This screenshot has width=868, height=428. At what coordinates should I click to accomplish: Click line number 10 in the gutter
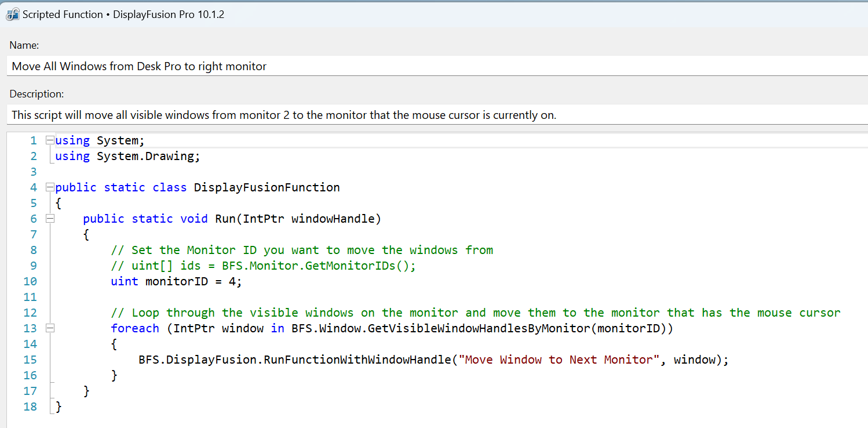point(30,281)
